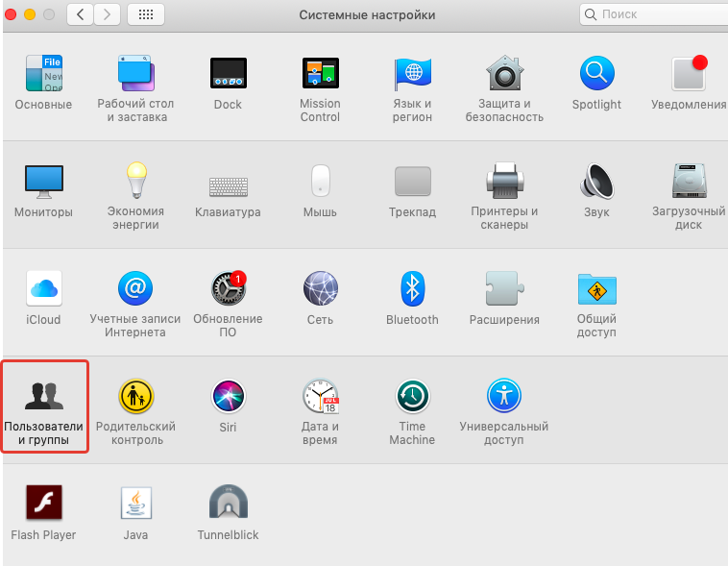Open the Расширения pane
This screenshot has height=566, width=728.
(x=504, y=288)
